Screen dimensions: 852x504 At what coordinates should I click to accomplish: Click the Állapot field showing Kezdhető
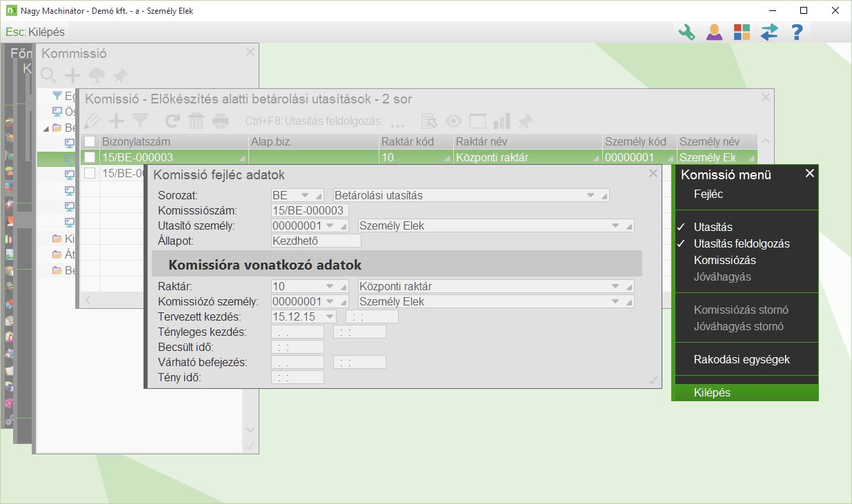(x=317, y=241)
